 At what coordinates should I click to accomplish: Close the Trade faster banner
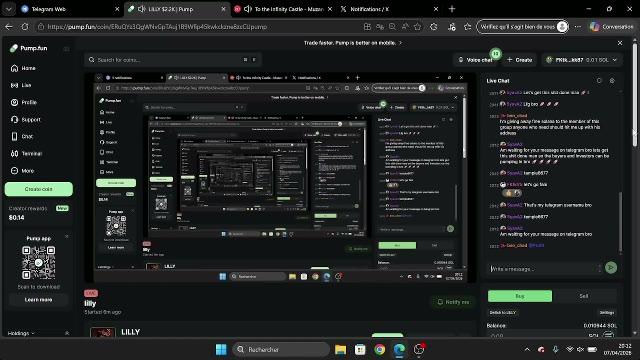620,42
